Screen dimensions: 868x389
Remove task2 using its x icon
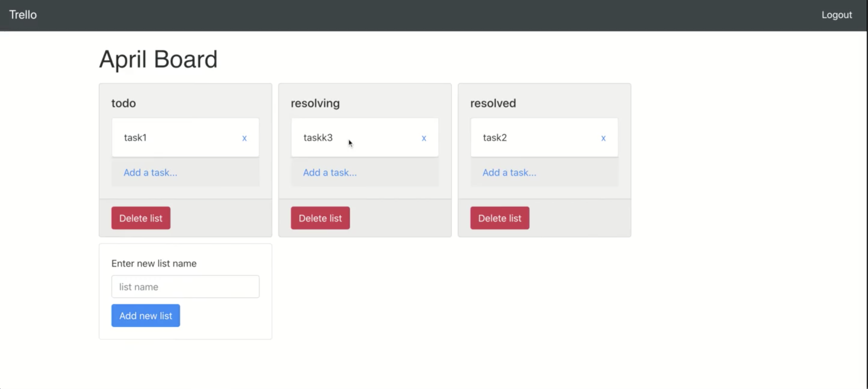[x=603, y=138]
